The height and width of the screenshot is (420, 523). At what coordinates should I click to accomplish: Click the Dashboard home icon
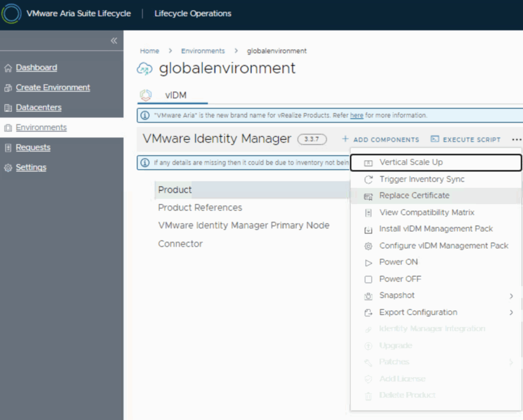(x=8, y=68)
